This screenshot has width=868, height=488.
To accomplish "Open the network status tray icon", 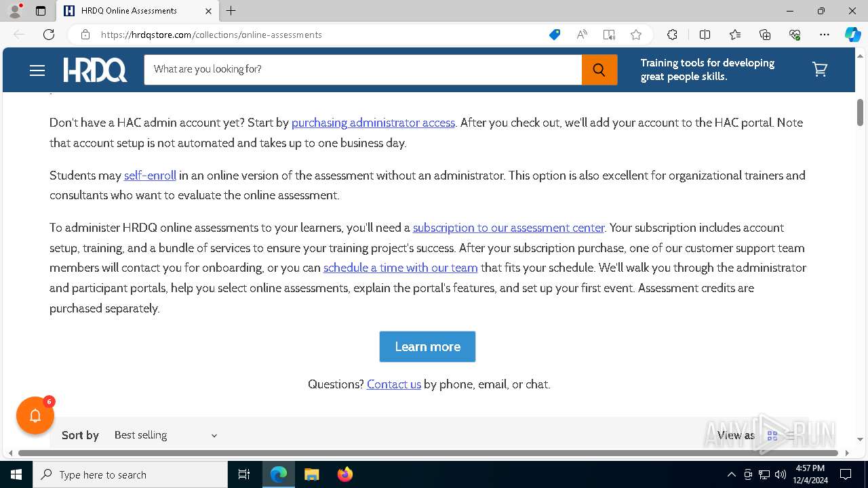I will 764,474.
